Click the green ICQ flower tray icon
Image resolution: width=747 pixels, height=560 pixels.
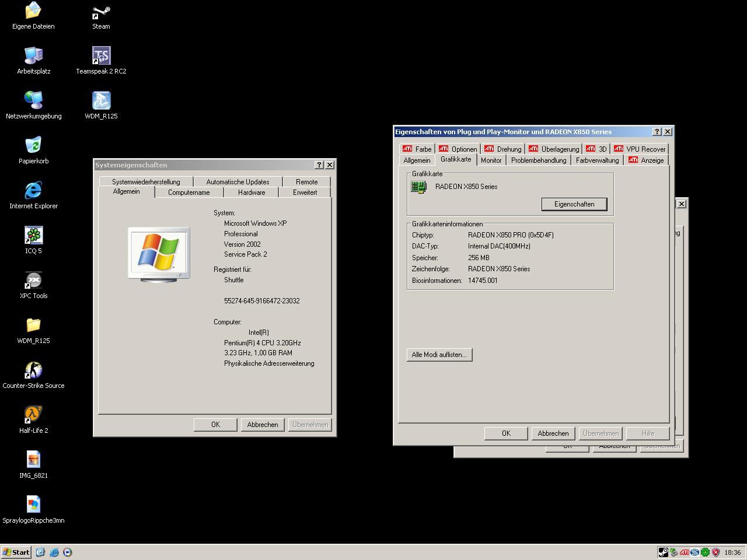(x=705, y=552)
